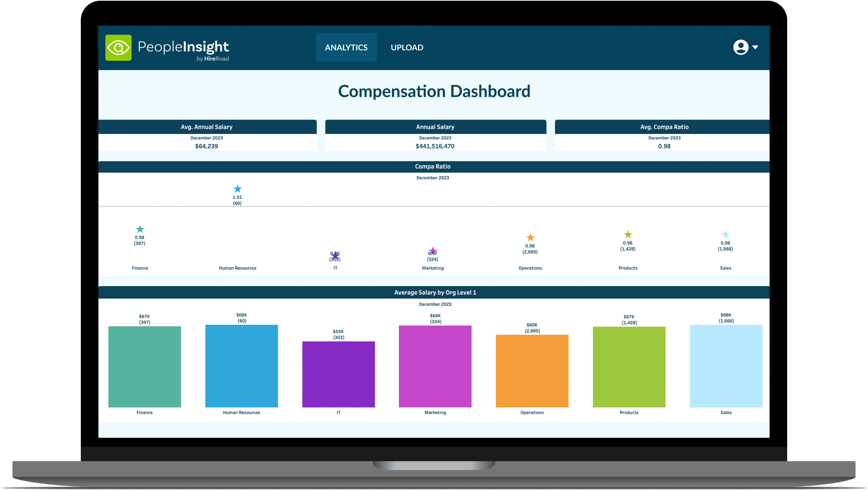The height and width of the screenshot is (490, 868).
Task: Click the Human Resources blue star marker
Action: point(237,189)
